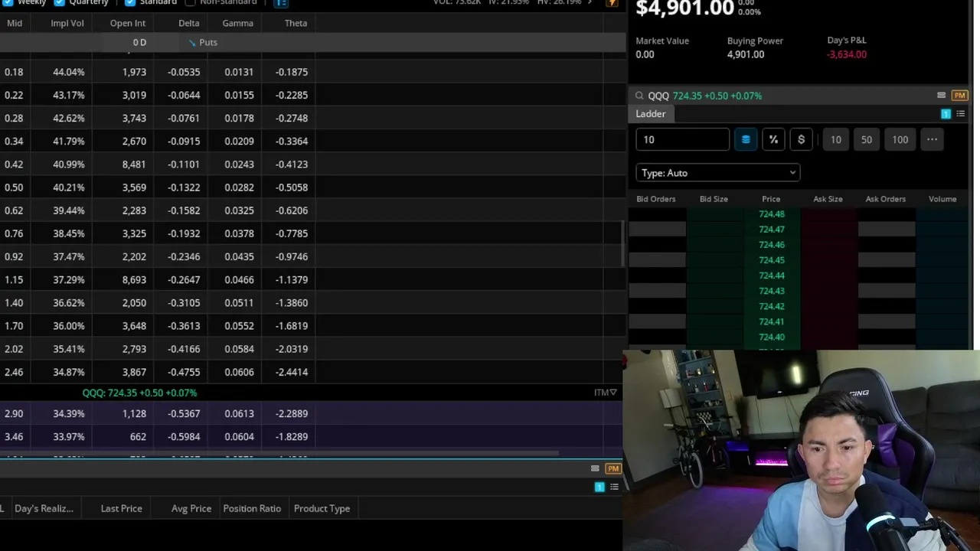980x551 pixels.
Task: Sort positions by Position Ratio column
Action: click(x=252, y=508)
